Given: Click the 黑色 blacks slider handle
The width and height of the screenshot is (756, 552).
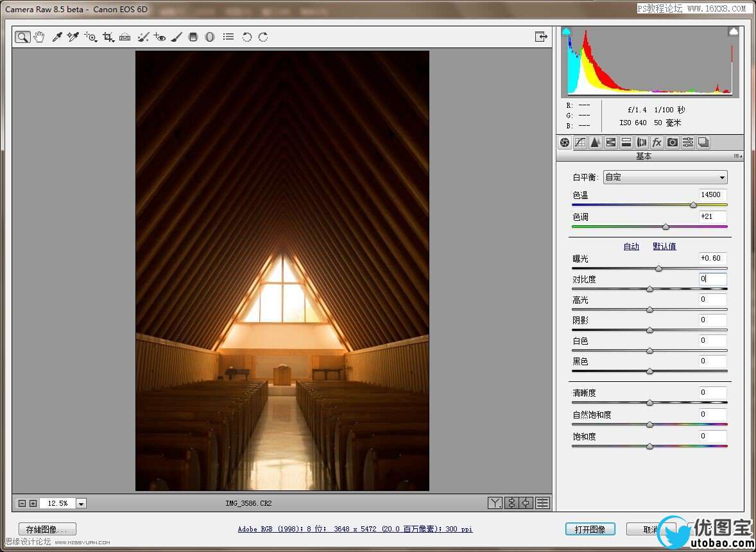Looking at the screenshot, I should (x=649, y=371).
